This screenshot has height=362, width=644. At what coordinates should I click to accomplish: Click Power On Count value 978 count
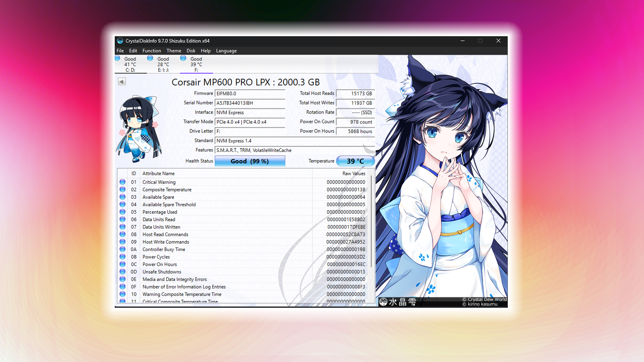tap(355, 122)
